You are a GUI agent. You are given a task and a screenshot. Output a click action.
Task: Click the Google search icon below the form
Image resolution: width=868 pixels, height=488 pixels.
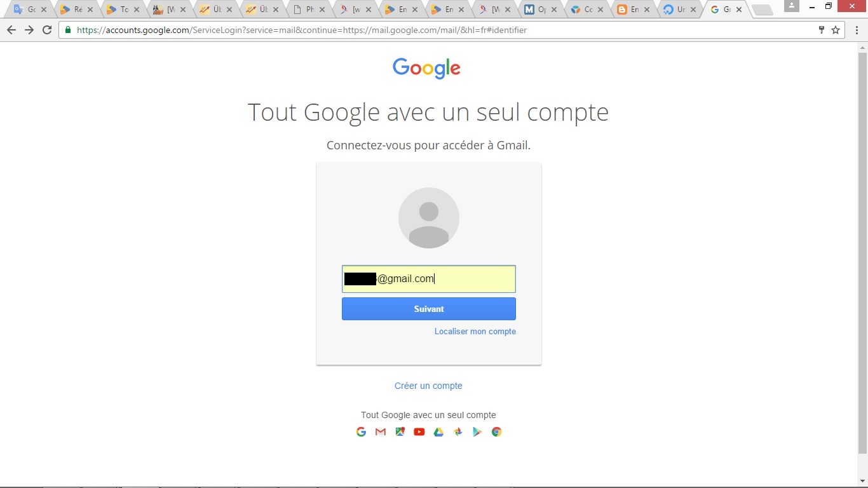click(x=361, y=432)
